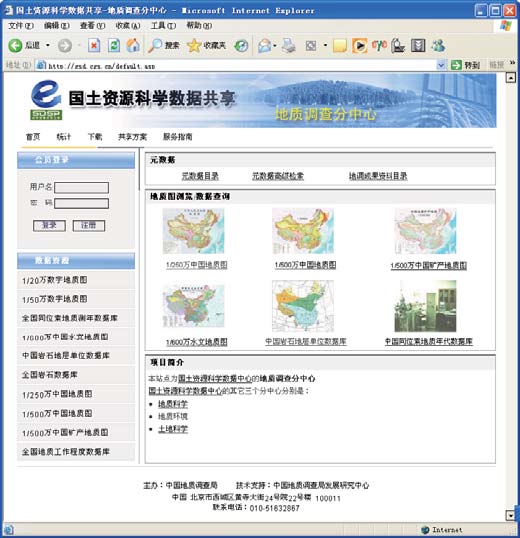Select the 共享方案 navigation tab
Viewport: 520px width, 538px height.
click(132, 137)
